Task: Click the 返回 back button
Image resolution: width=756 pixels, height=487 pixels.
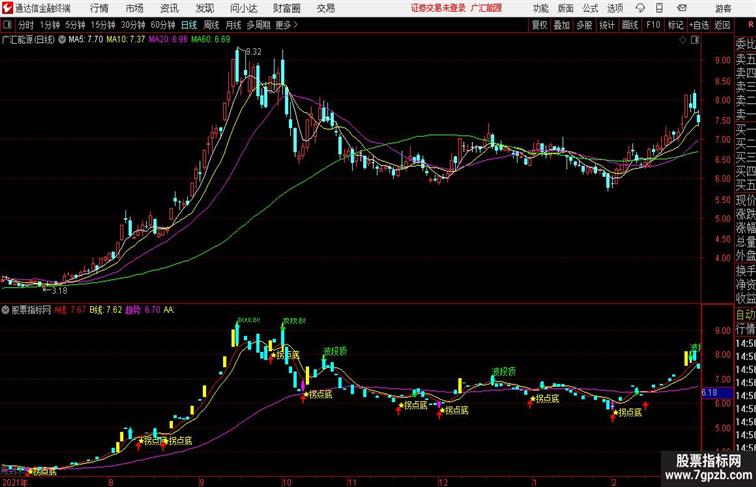Action: click(x=722, y=25)
